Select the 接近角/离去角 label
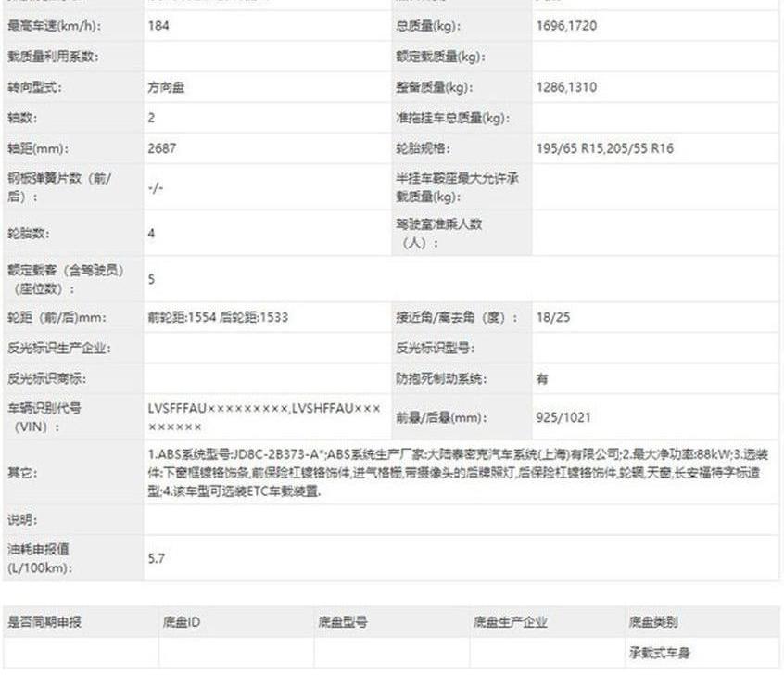Screen dimensions: 784x675 tap(456, 317)
